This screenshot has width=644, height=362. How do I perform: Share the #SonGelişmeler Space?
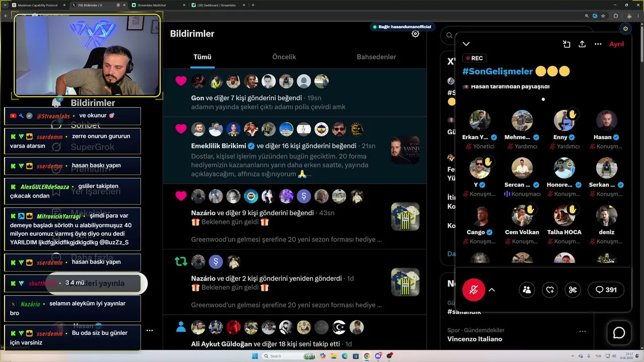(x=582, y=44)
